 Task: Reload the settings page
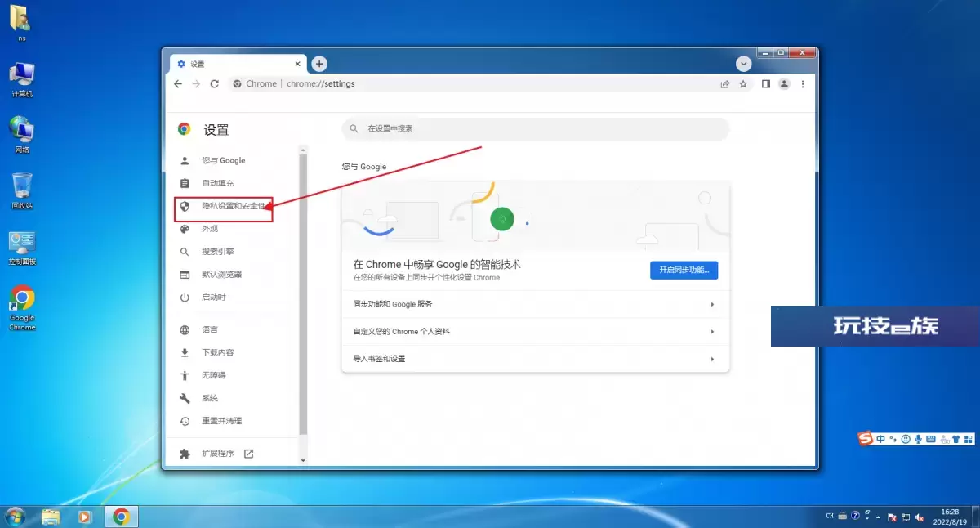click(x=215, y=83)
